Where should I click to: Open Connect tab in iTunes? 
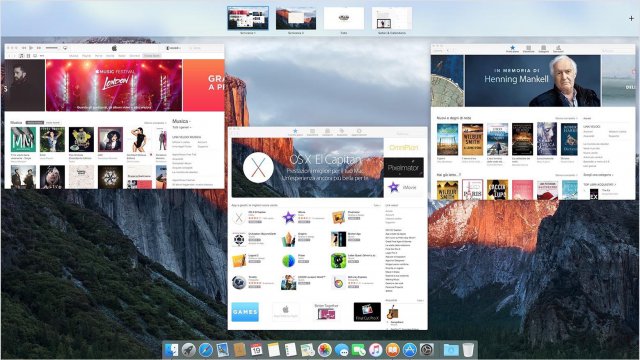[x=134, y=56]
